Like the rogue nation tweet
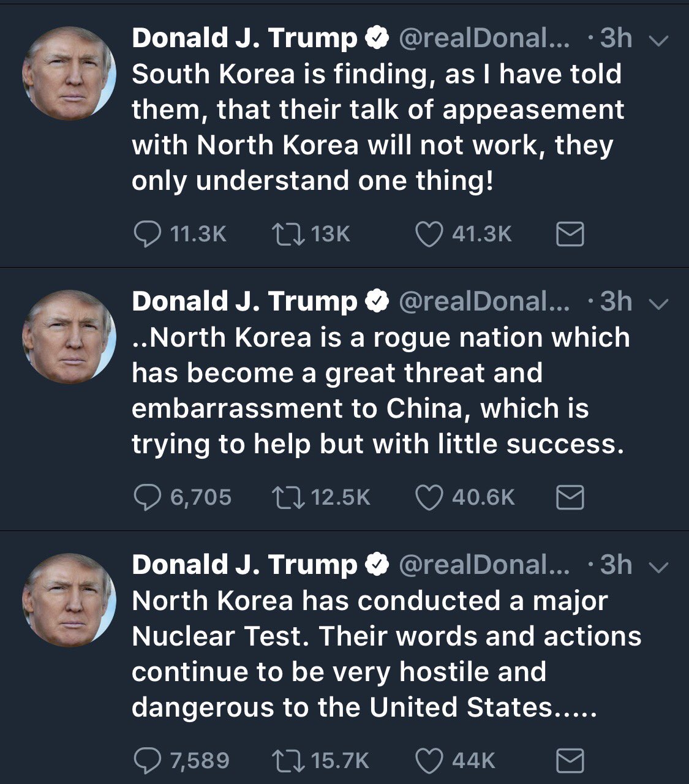 pos(429,497)
